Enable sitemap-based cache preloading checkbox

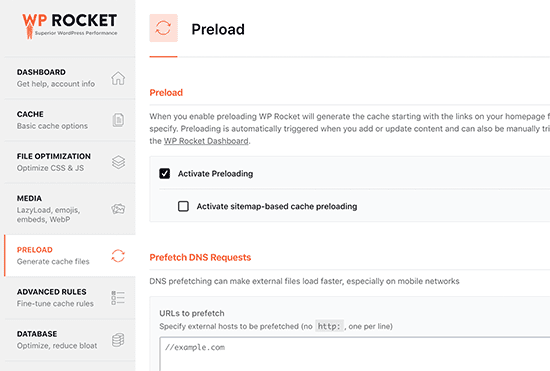(183, 206)
